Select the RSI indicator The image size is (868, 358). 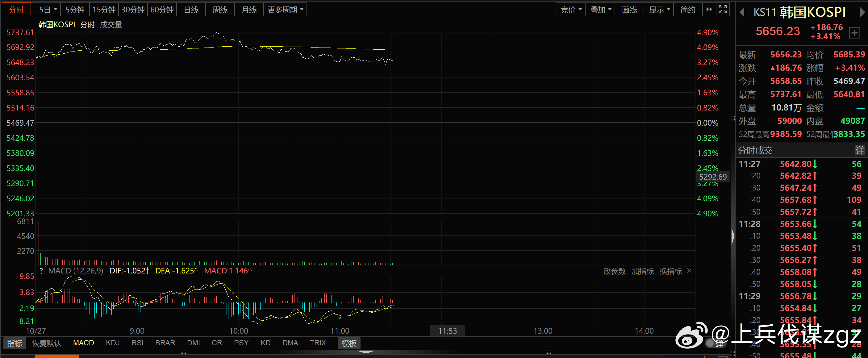point(137,343)
